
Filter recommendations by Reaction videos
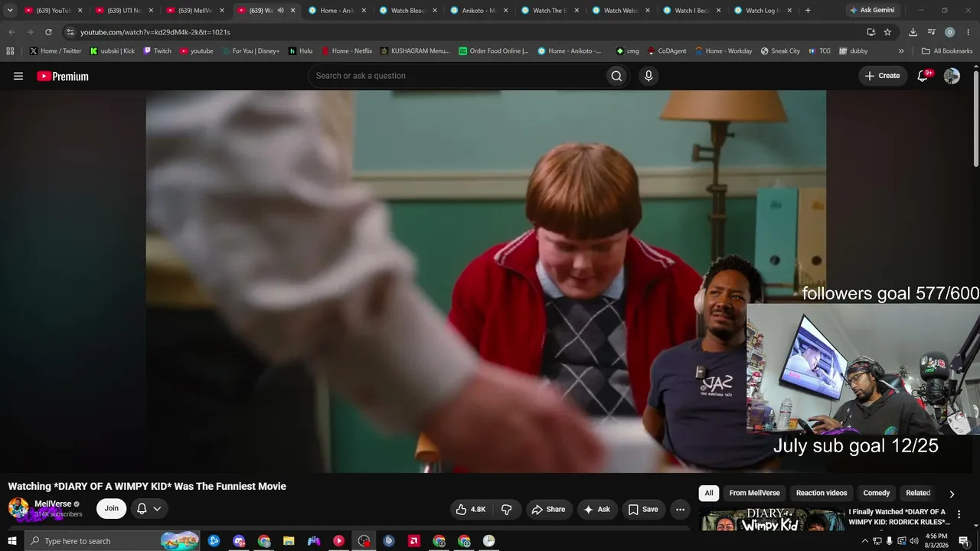tap(822, 494)
